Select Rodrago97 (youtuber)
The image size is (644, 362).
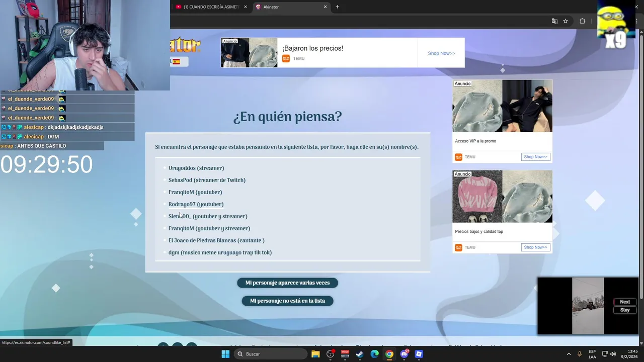[196, 204]
